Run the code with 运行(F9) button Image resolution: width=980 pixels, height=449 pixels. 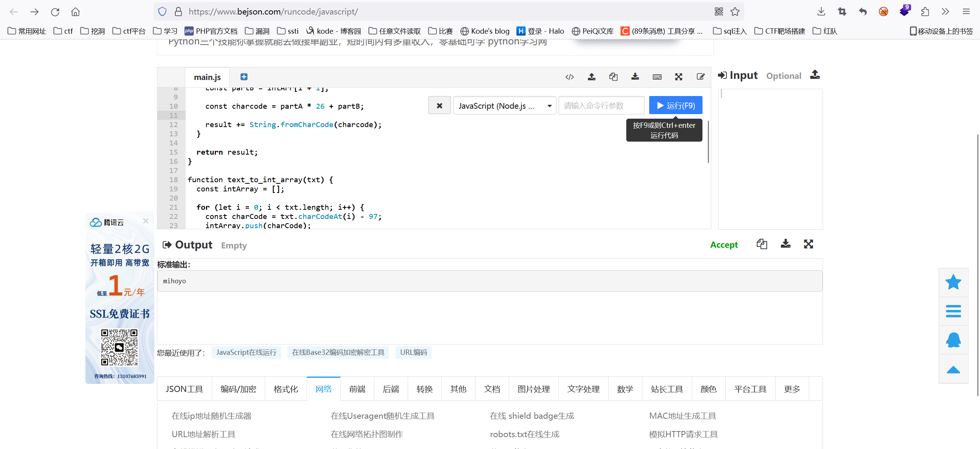[676, 106]
